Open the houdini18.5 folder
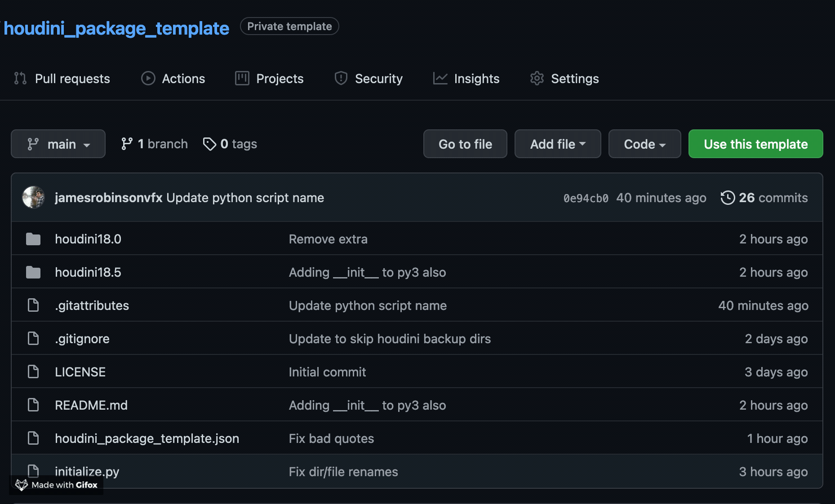This screenshot has width=835, height=504. [x=88, y=272]
